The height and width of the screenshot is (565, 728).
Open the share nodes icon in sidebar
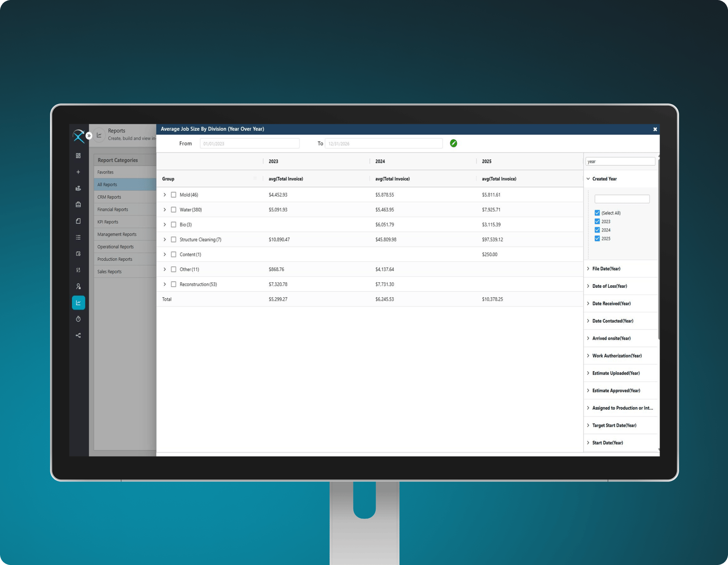click(78, 336)
